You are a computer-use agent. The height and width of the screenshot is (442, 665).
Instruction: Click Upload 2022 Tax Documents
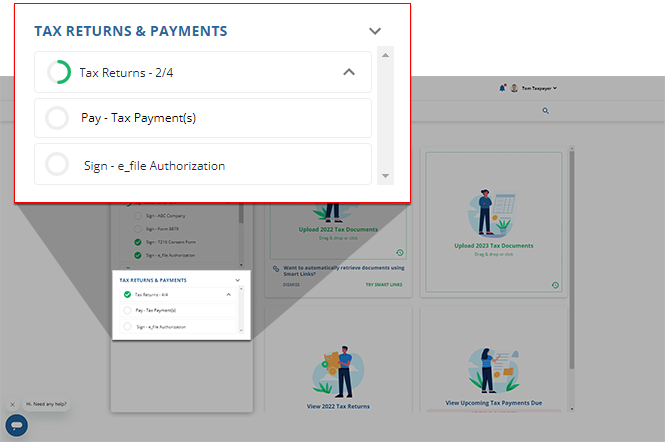coord(338,229)
